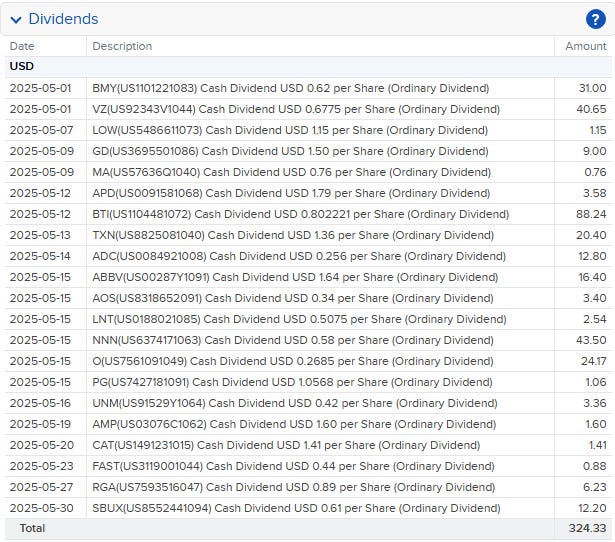Click the amount 1.41 for CAT
615x542 pixels.
597,445
